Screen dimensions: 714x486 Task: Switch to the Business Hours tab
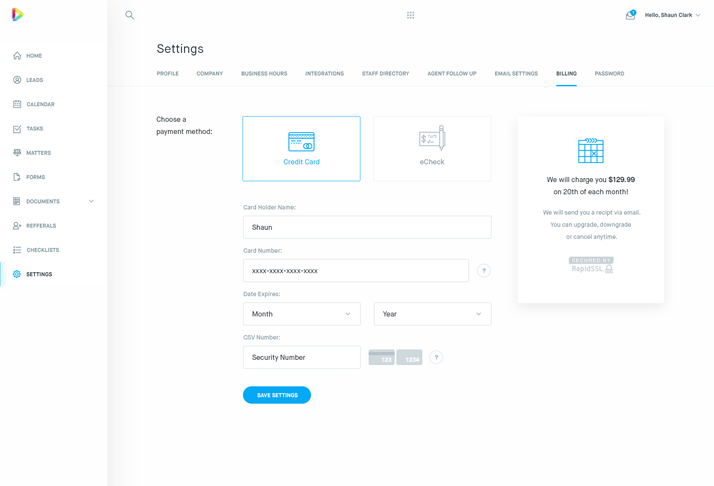point(264,74)
